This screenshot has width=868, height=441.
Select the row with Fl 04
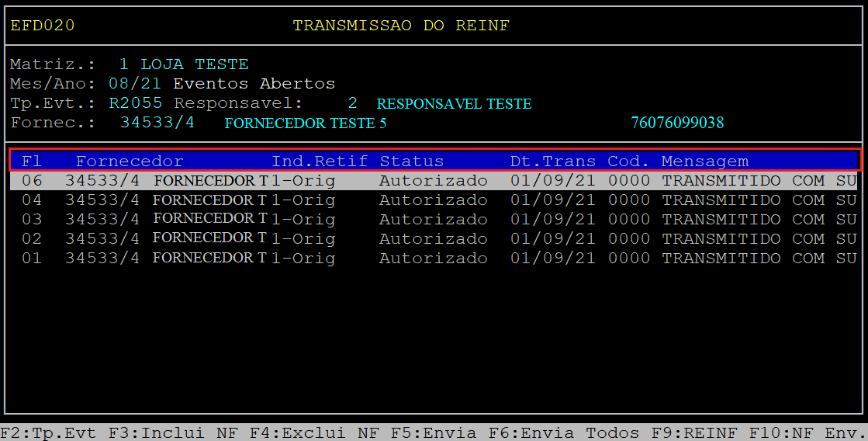433,200
